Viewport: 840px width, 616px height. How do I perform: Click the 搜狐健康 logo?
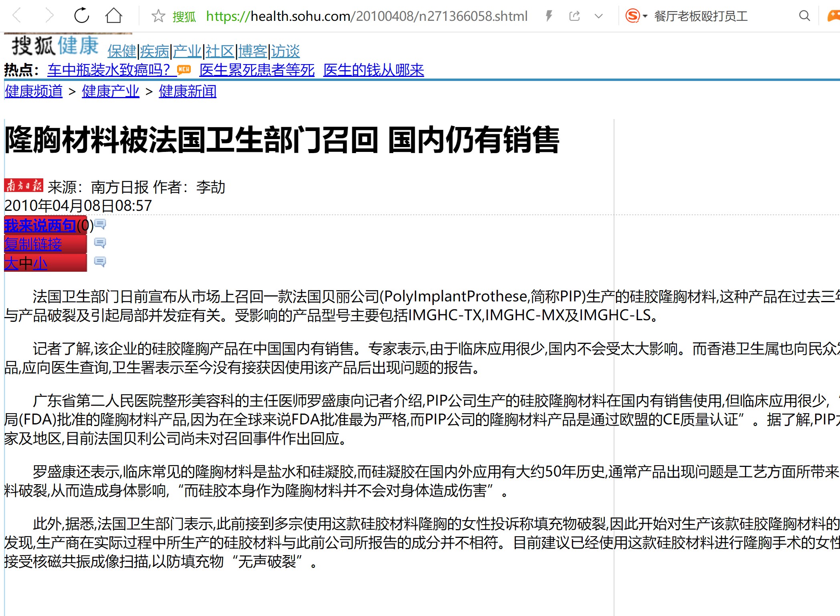(55, 45)
